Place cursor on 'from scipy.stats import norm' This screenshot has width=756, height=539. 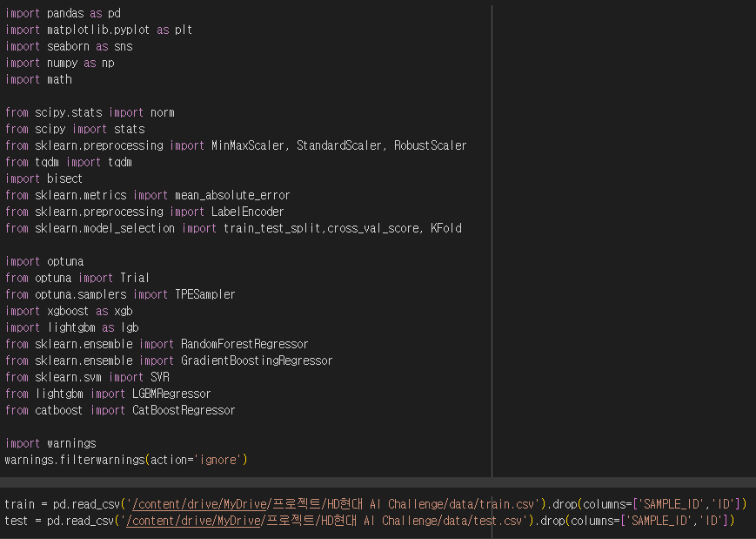click(x=90, y=112)
